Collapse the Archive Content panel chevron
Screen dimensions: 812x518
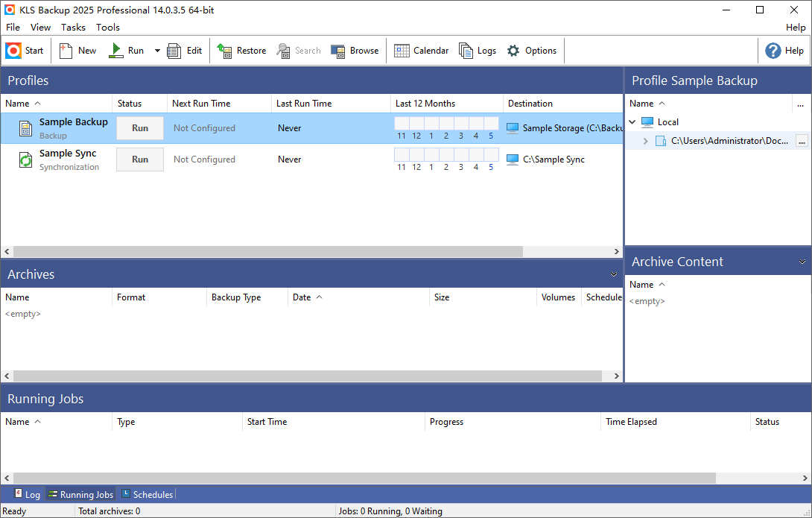[x=802, y=262]
